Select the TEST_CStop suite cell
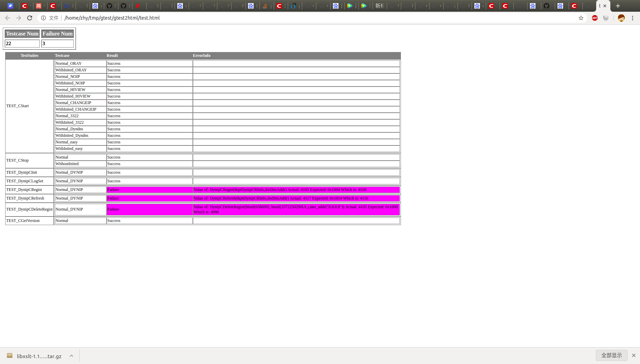The width and height of the screenshot is (640, 364). pyautogui.click(x=30, y=160)
